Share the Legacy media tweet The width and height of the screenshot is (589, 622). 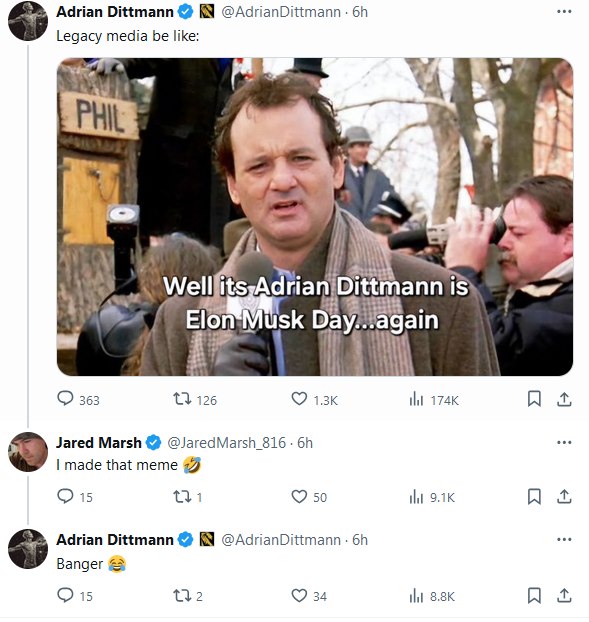click(x=564, y=399)
